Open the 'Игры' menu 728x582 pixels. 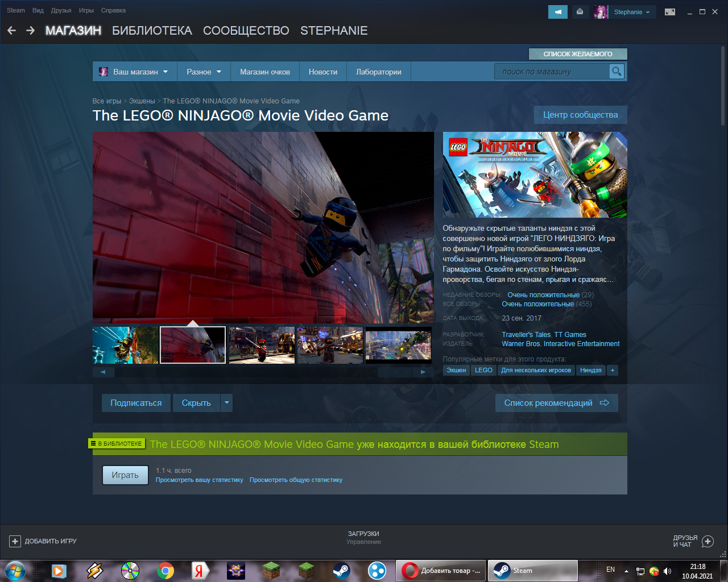click(x=86, y=10)
